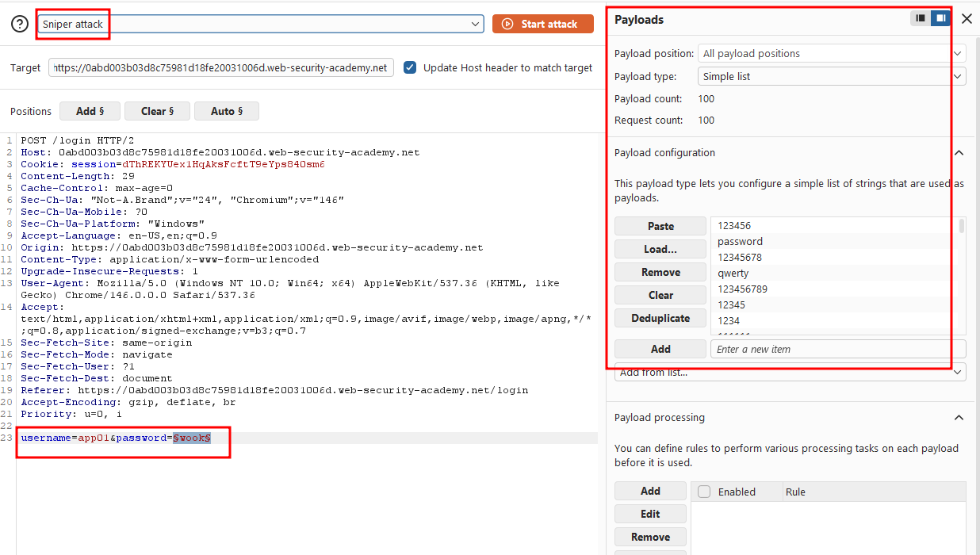Click the Priority: u=0, i header line
The width and height of the screenshot is (980, 555).
(71, 414)
